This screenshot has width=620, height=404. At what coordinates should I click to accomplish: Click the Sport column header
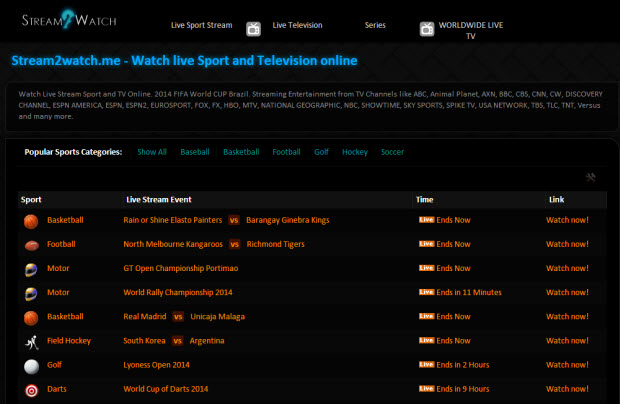pyautogui.click(x=31, y=200)
